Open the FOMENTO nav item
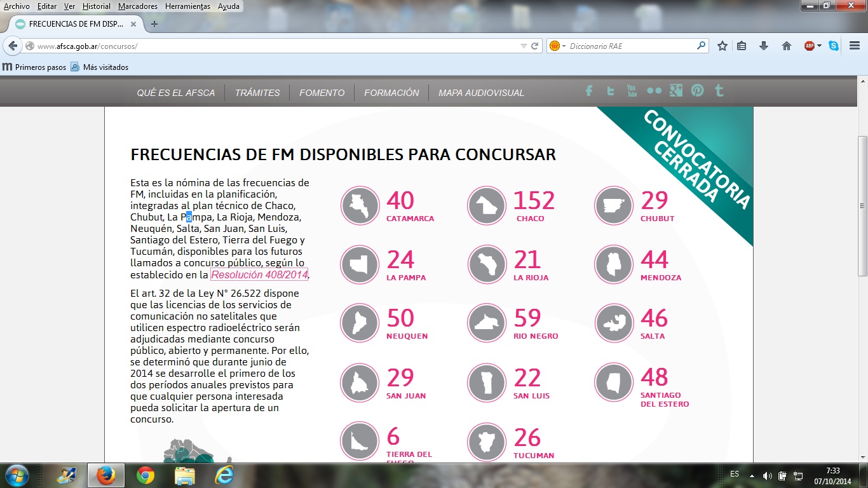This screenshot has width=868, height=488. coord(322,93)
